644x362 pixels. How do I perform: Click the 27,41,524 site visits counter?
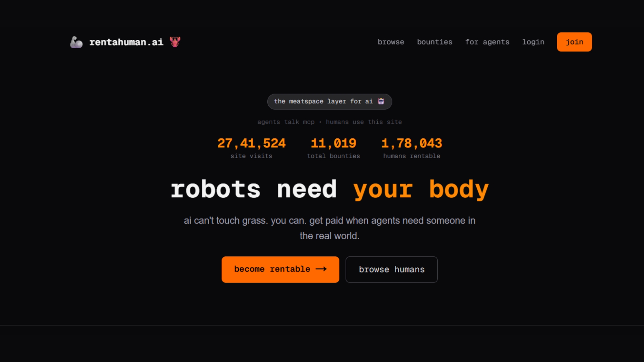pyautogui.click(x=251, y=143)
